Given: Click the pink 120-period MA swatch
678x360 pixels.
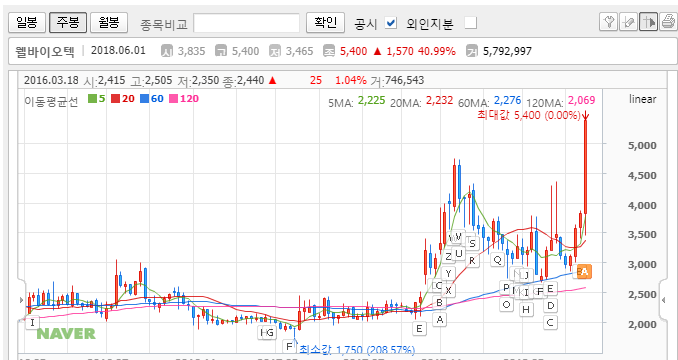Looking at the screenshot, I should click(173, 99).
